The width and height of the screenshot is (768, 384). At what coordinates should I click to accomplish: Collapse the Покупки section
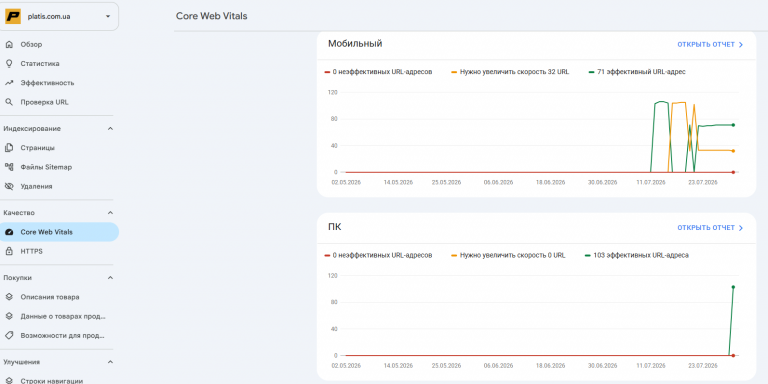click(x=110, y=278)
